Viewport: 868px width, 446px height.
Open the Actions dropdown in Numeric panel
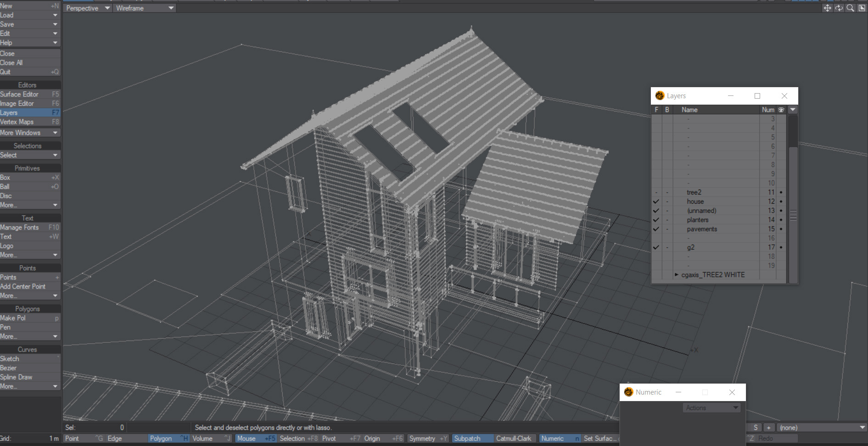click(x=711, y=407)
